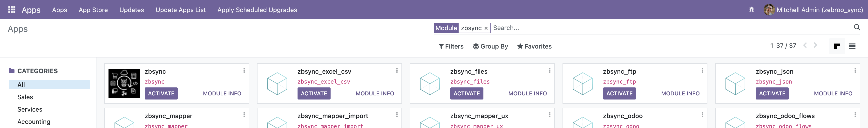Open the zbsync_ftp card kebab menu
The width and height of the screenshot is (868, 128).
click(x=702, y=70)
